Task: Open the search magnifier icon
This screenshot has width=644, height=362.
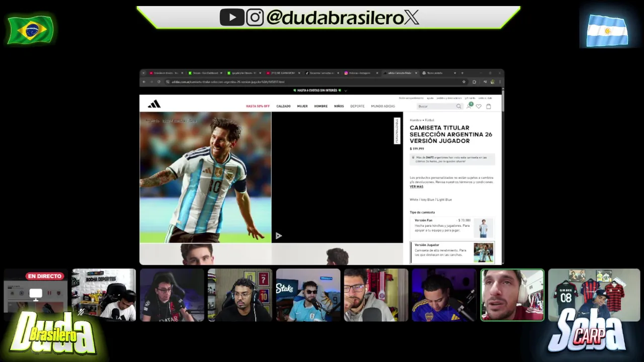Action: (x=458, y=106)
